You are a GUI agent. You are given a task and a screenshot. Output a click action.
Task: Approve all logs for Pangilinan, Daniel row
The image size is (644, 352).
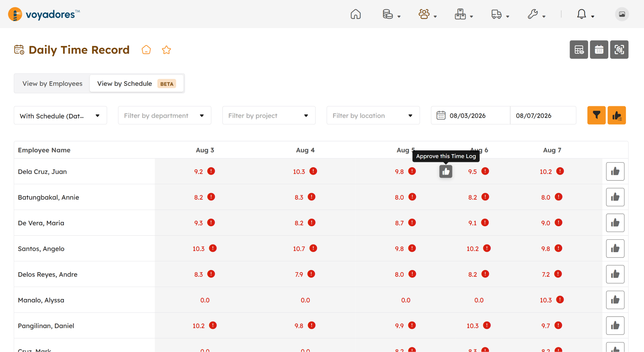615,325
